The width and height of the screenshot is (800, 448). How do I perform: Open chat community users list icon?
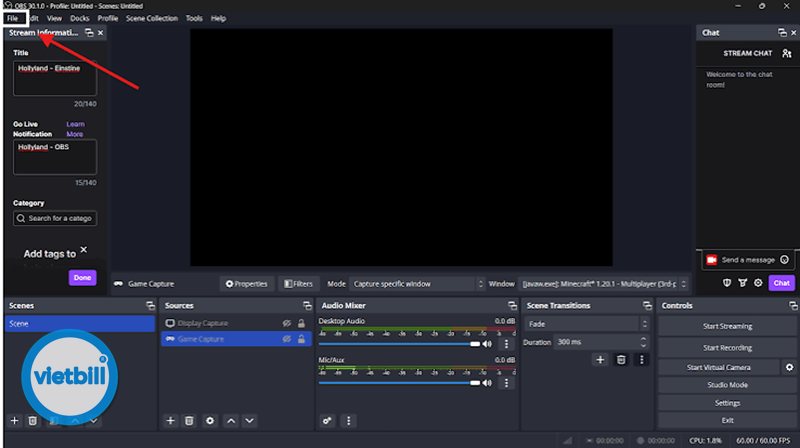[x=787, y=53]
